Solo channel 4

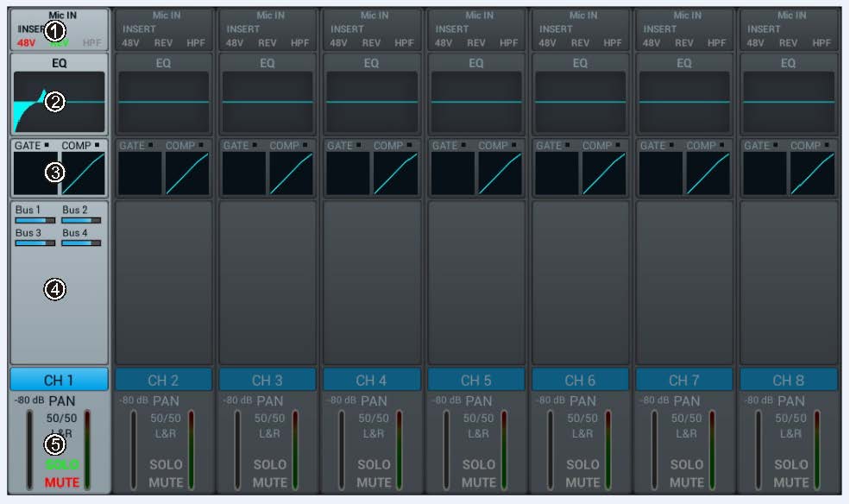click(374, 465)
